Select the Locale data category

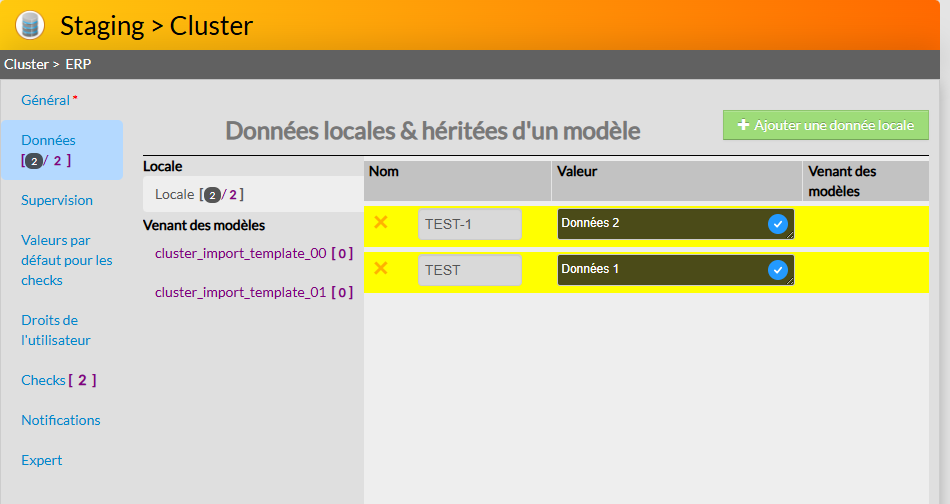click(x=198, y=194)
